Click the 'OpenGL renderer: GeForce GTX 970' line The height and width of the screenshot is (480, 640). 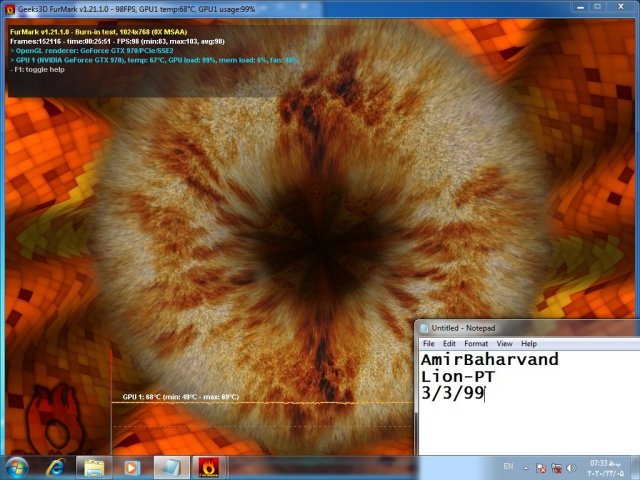[x=92, y=51]
